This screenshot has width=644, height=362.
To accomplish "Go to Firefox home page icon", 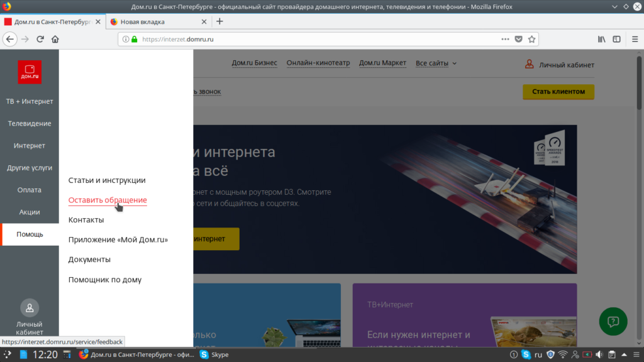I will (55, 39).
